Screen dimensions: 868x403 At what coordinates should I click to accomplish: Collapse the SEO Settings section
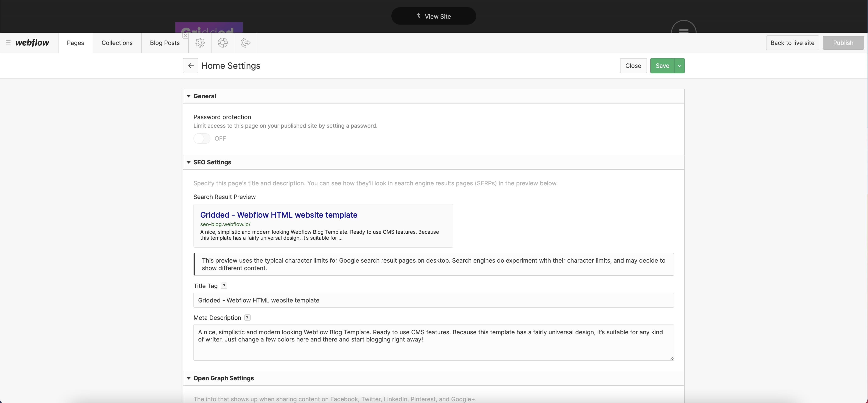pos(189,162)
